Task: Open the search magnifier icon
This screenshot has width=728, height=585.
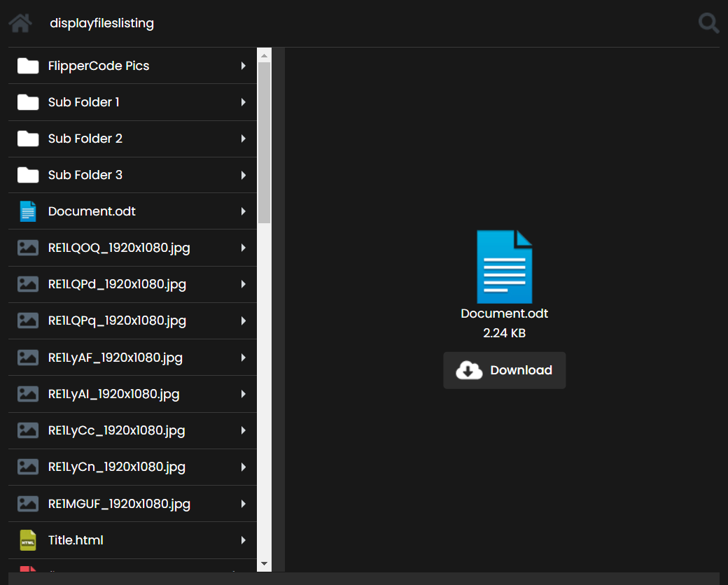Action: pos(708,23)
